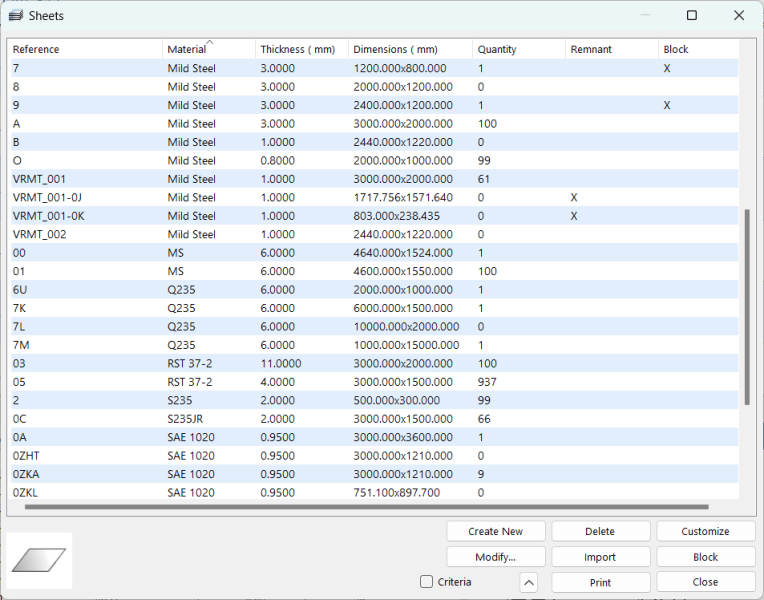Close the dialog with the Close button
Viewport: 764px width, 600px height.
click(705, 582)
